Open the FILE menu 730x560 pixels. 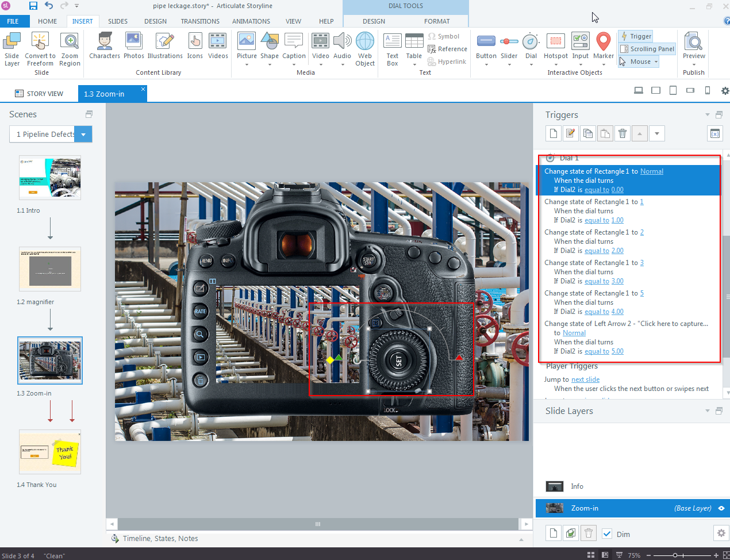(13, 21)
